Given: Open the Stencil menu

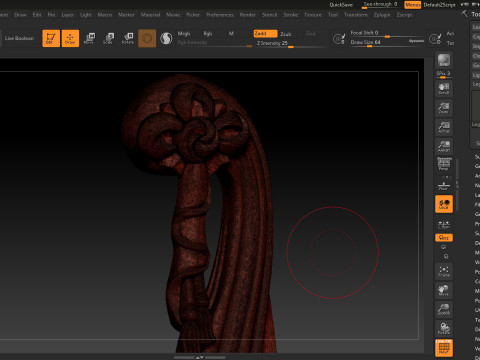Looking at the screenshot, I should pos(270,15).
